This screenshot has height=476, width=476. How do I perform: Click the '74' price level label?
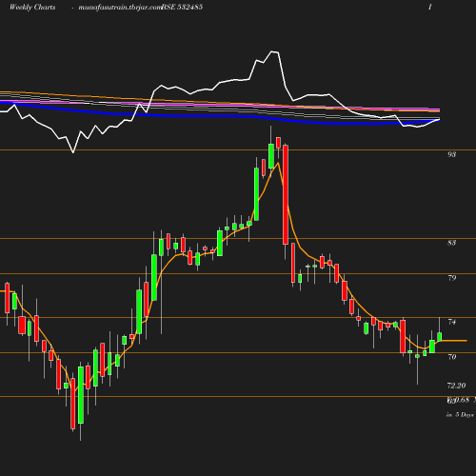pyautogui.click(x=451, y=322)
